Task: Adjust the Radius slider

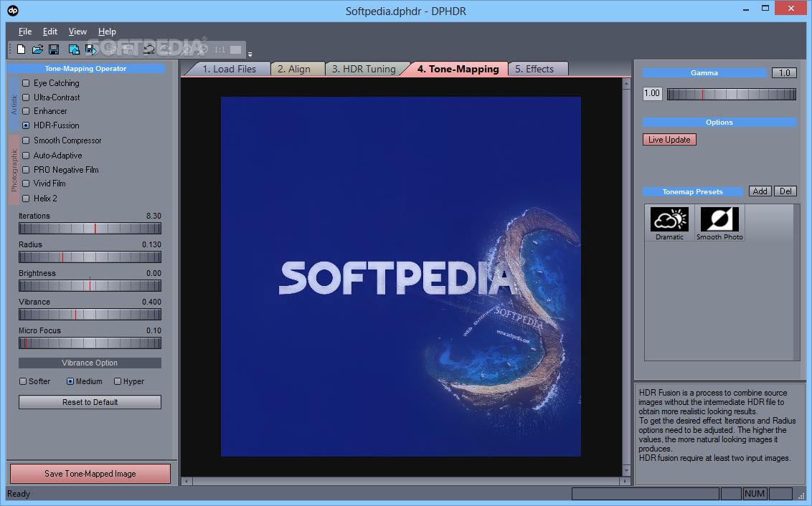Action: (x=90, y=257)
